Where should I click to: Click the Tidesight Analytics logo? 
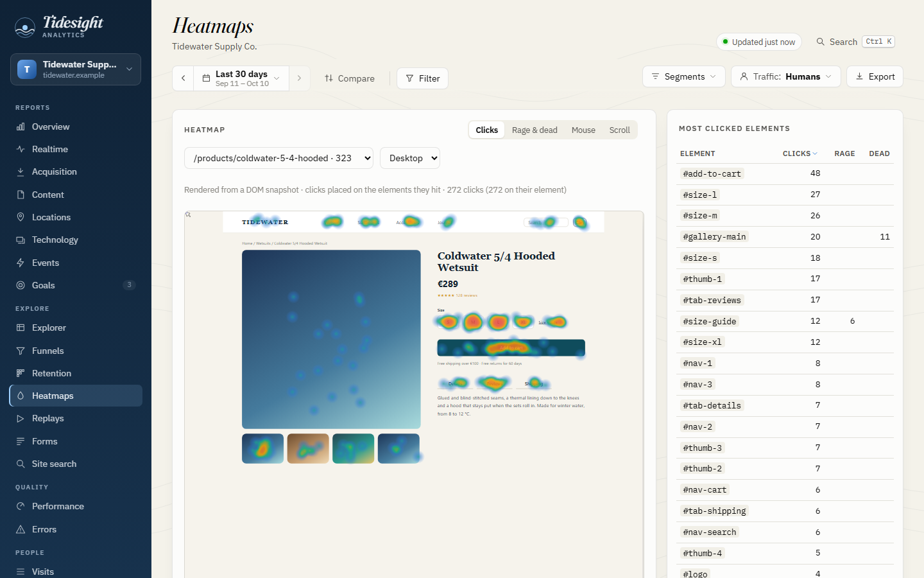59,26
